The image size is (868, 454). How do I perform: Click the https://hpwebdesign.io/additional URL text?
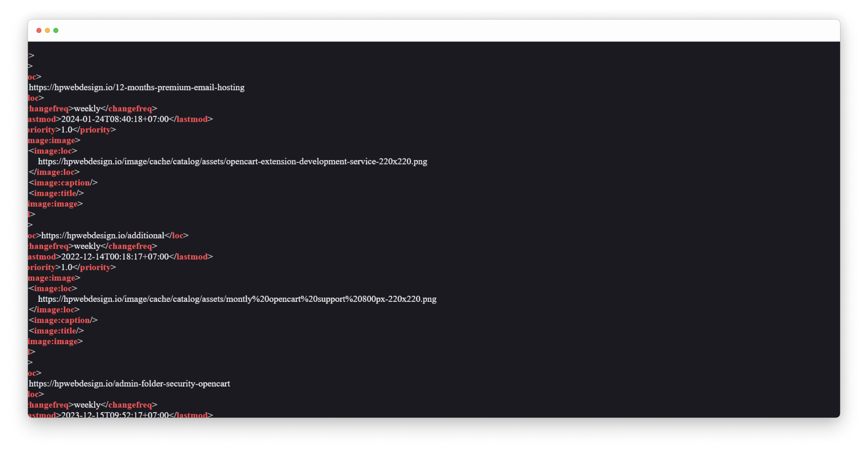[x=103, y=235]
